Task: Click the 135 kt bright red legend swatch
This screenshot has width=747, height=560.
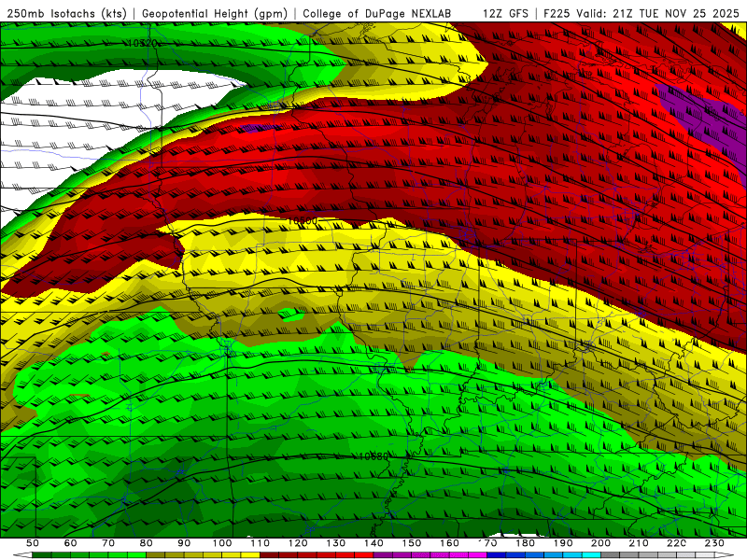Action: pos(363,555)
